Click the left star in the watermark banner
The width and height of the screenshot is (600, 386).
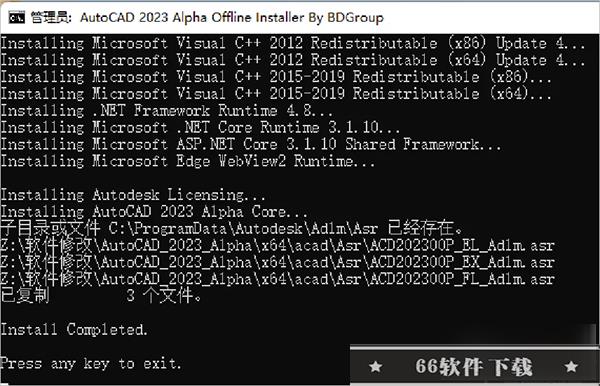(x=375, y=366)
